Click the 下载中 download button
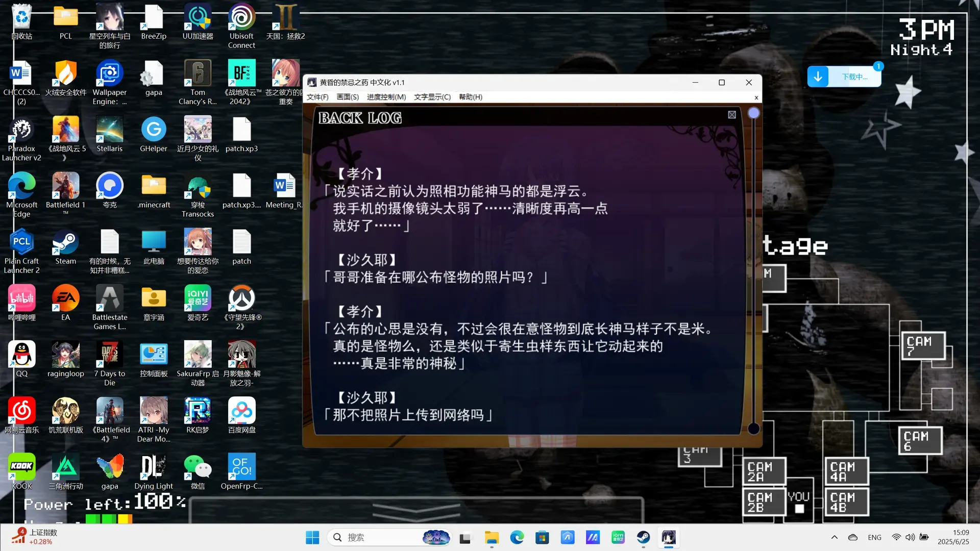 (x=844, y=77)
